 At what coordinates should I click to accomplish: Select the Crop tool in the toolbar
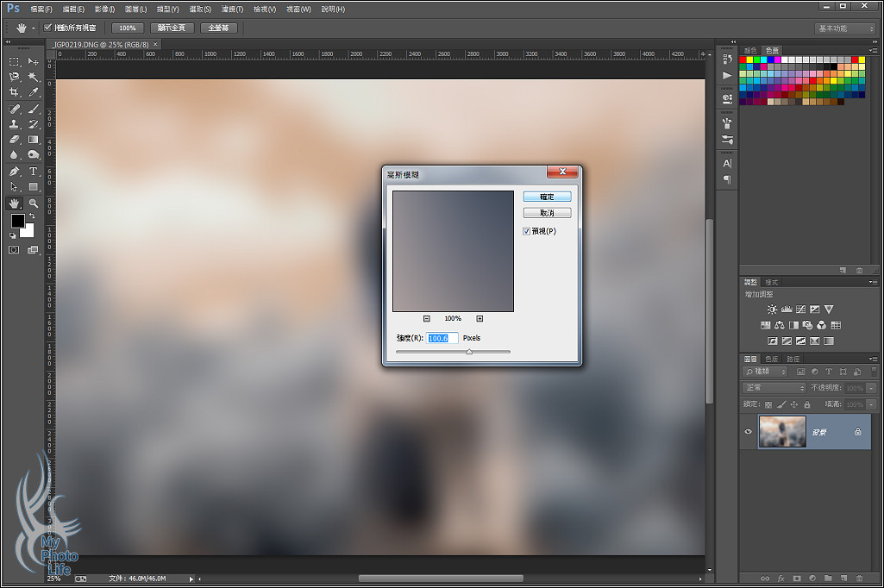pyautogui.click(x=15, y=92)
